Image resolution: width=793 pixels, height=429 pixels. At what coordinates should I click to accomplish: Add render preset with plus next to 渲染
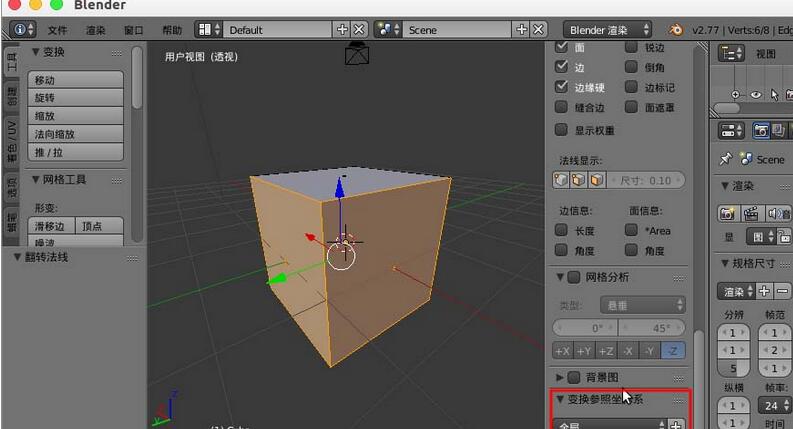(764, 291)
